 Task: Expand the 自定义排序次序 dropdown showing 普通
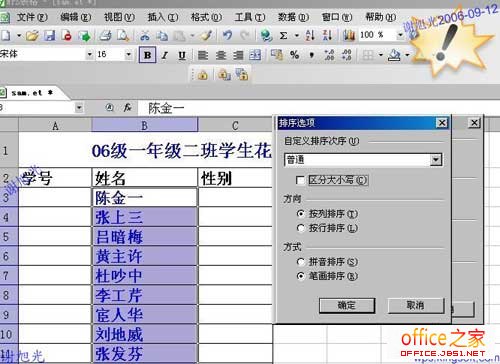[x=436, y=160]
